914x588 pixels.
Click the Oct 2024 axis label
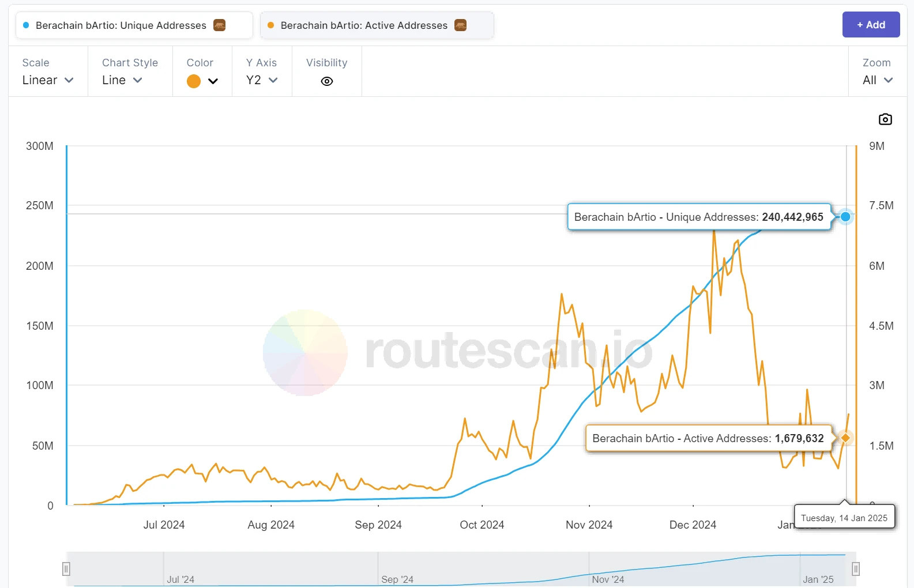tap(482, 525)
